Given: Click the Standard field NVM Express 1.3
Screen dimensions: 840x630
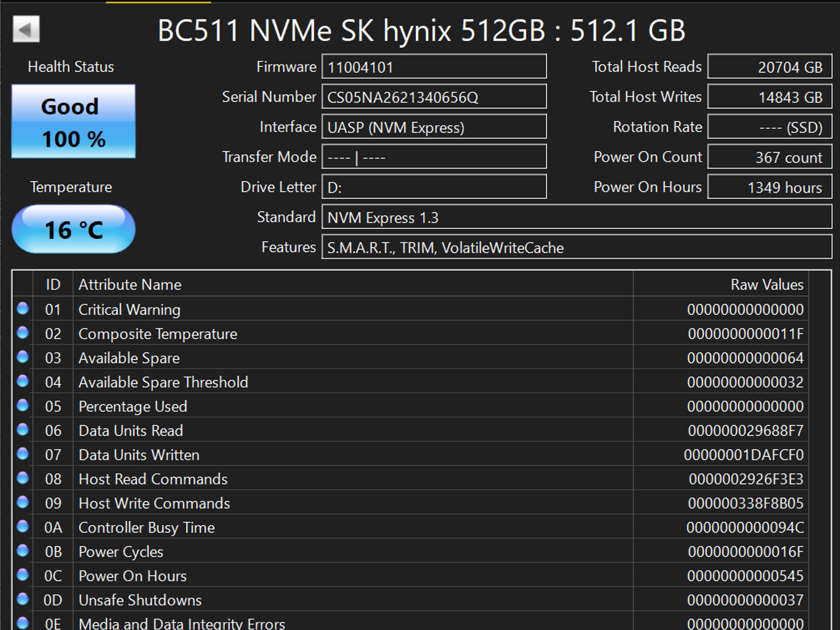Looking at the screenshot, I should [x=577, y=217].
